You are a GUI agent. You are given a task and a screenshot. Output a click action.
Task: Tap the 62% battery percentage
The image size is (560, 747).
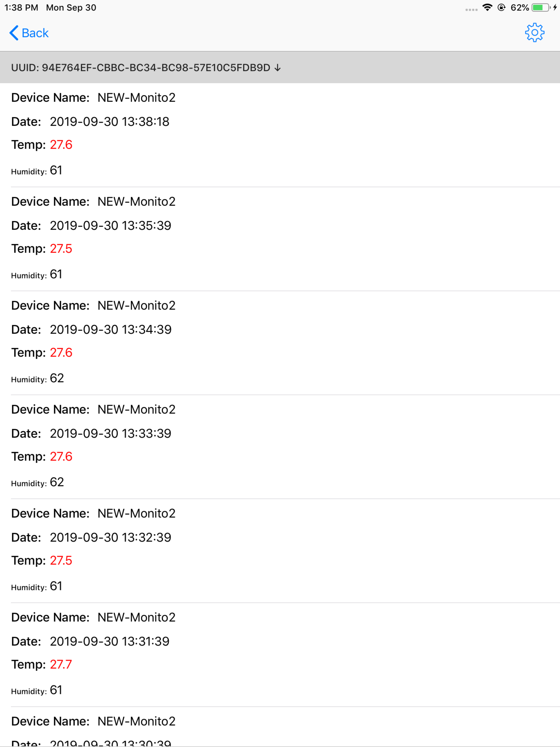[520, 7]
